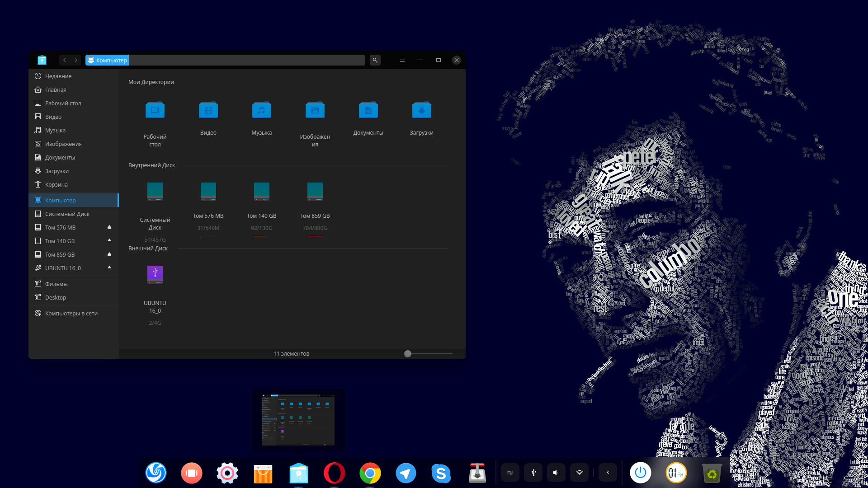Click the empty address bar field
Image resolution: width=868 pixels, height=488 pixels.
247,60
